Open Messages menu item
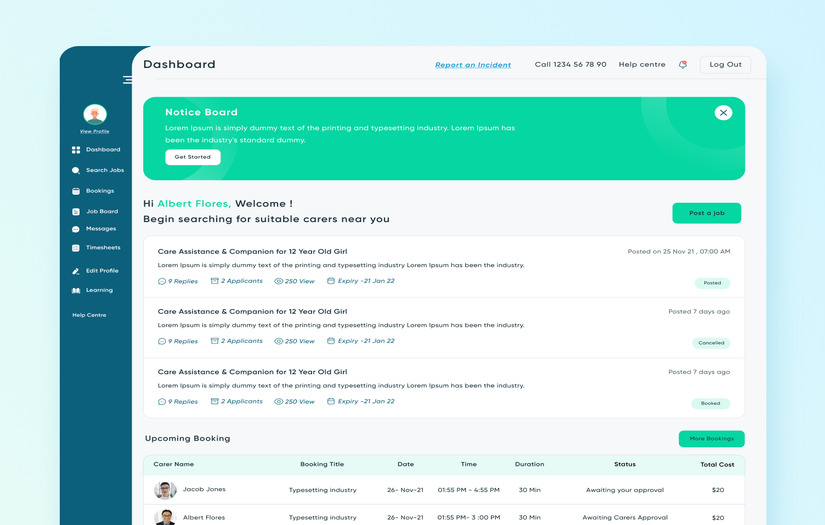This screenshot has height=525, width=825. tap(101, 228)
